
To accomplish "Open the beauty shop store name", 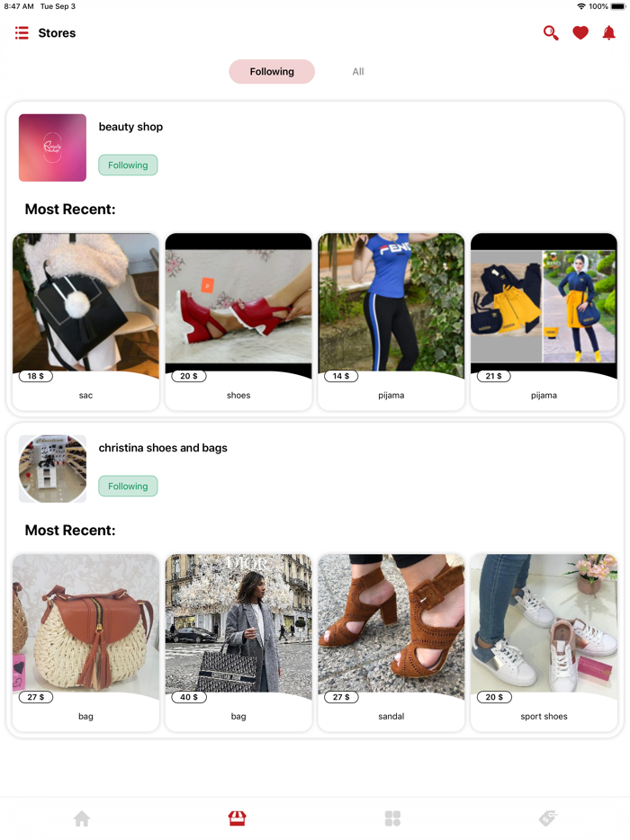I will [130, 127].
